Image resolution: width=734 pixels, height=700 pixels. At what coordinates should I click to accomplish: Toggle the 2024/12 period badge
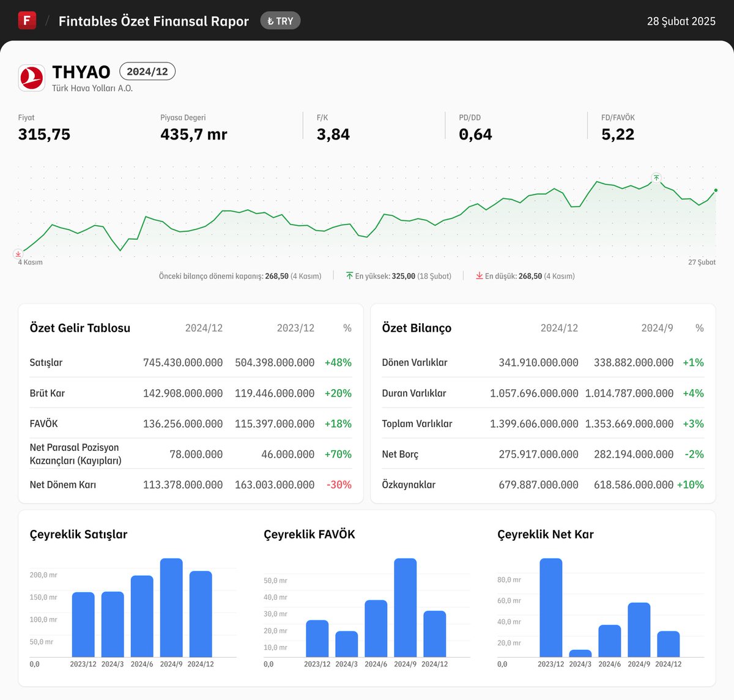[x=147, y=71]
